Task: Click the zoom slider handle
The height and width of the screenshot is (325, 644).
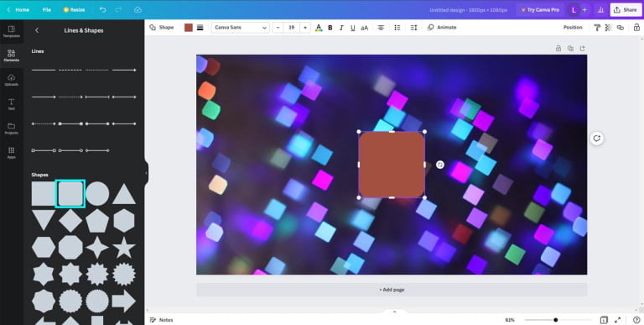Action: click(x=555, y=320)
